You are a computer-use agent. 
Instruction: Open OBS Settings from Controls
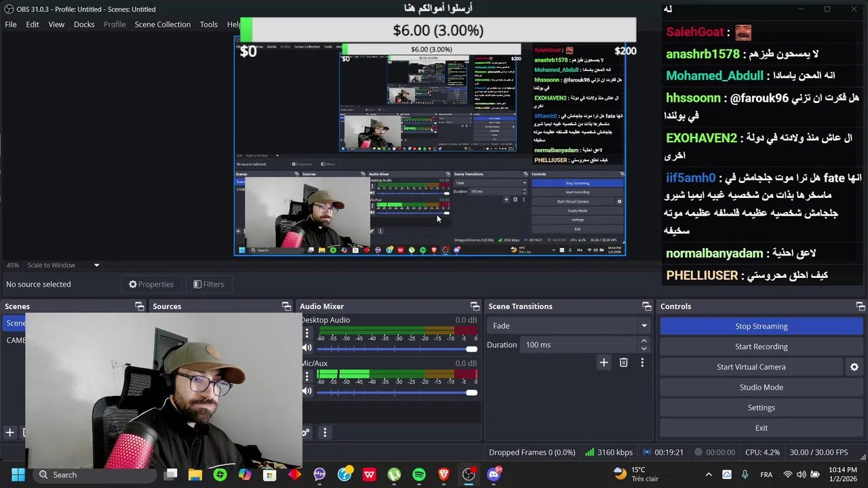click(x=761, y=407)
